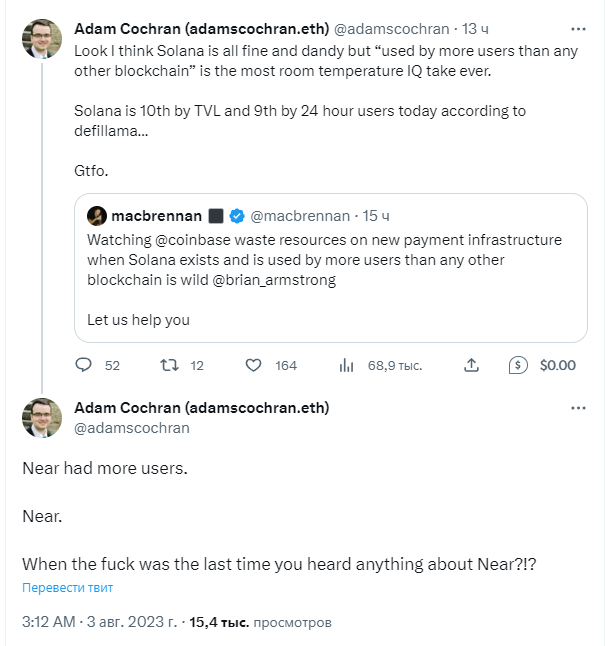Click the reply speech-bubble icon

(x=83, y=365)
